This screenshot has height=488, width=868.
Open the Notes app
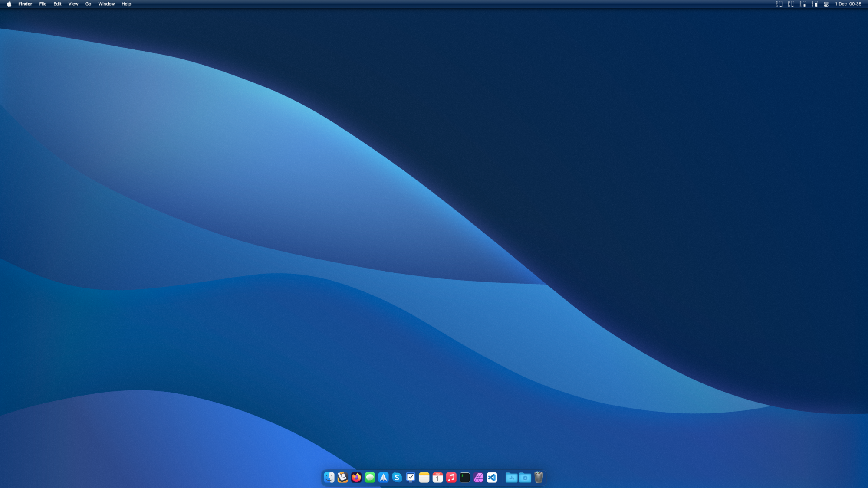tap(424, 478)
